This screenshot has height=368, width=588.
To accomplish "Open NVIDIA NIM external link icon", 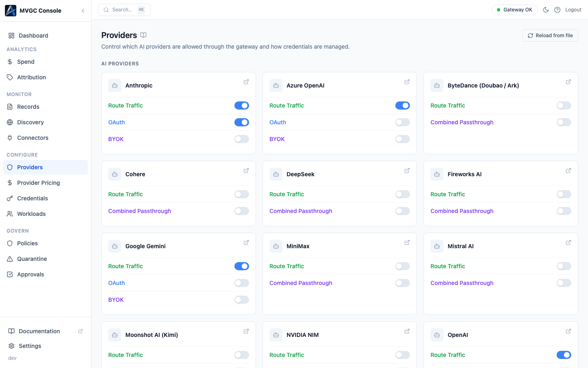I will point(407,331).
